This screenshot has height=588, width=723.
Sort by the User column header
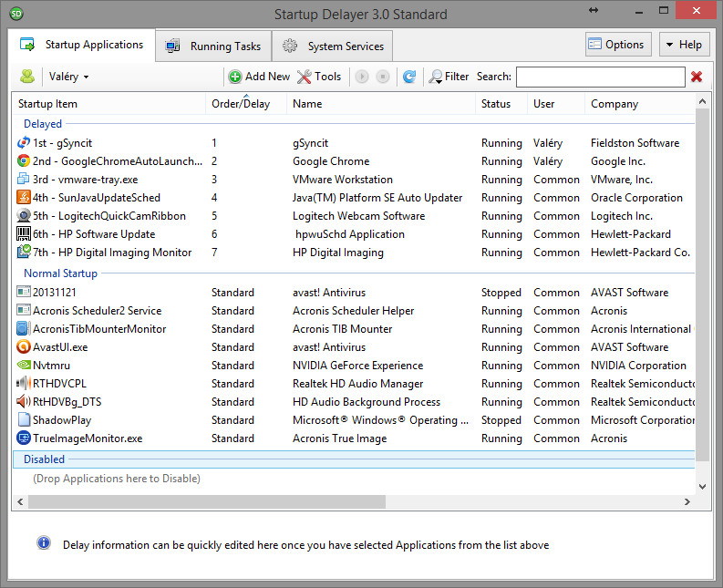(x=556, y=104)
